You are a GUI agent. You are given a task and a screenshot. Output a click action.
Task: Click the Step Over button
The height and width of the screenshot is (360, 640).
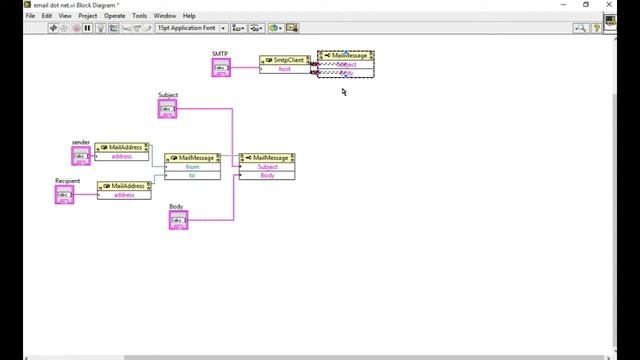pos(137,28)
